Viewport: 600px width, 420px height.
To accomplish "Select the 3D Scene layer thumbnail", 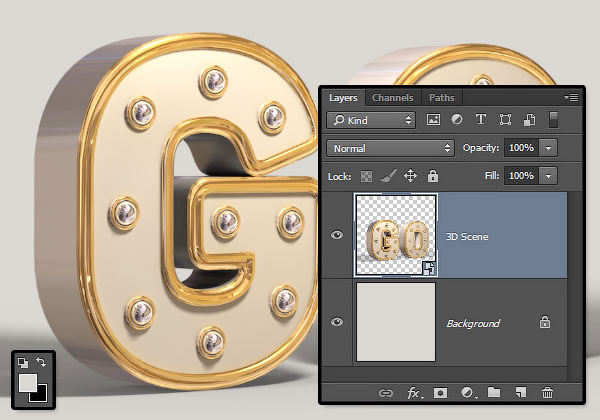I will pos(395,237).
